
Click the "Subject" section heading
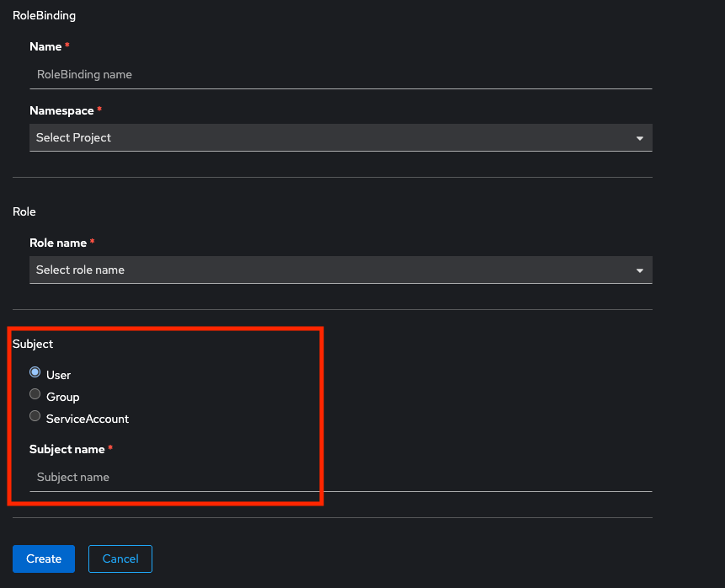click(33, 344)
